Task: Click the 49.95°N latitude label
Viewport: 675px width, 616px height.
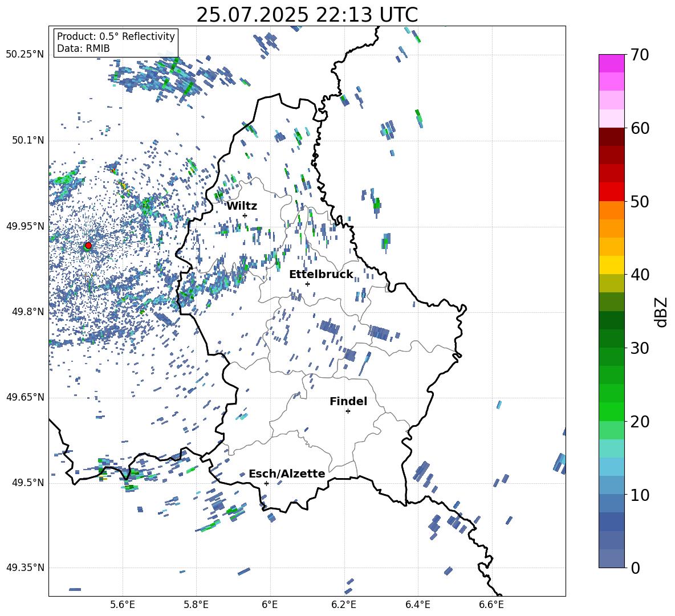Action: pyautogui.click(x=25, y=226)
